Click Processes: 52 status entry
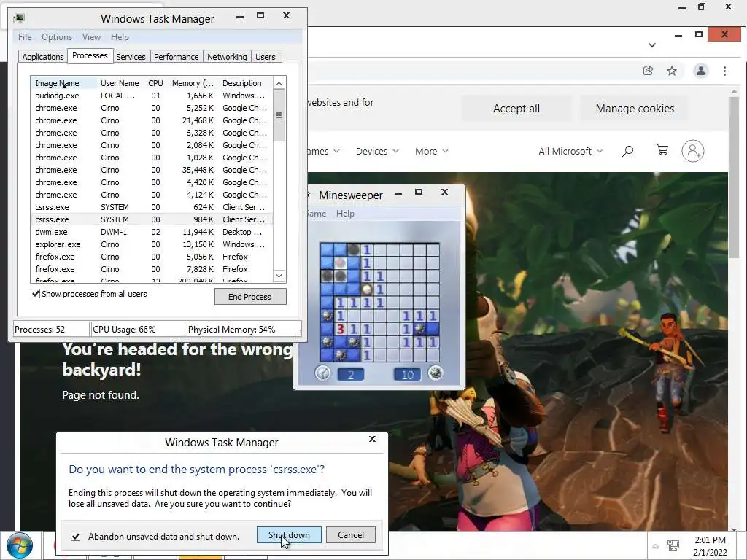747x560 pixels. (x=51, y=330)
